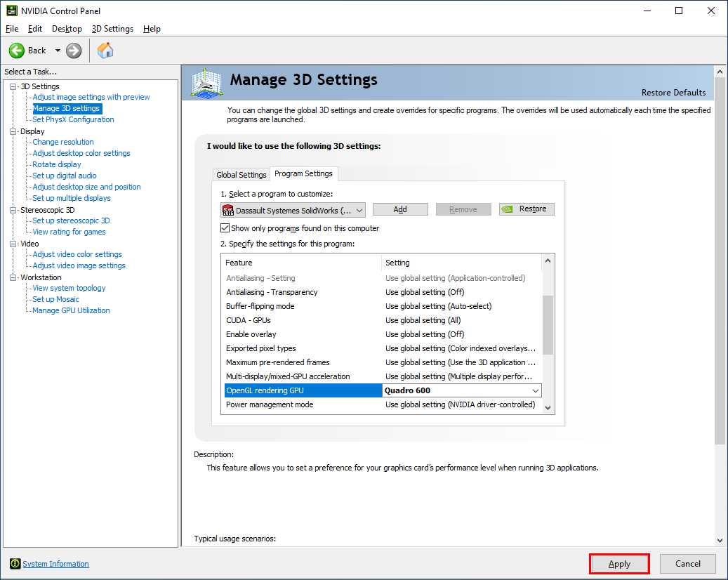This screenshot has width=728, height=580.
Task: Click the Setting column header
Action: pos(461,263)
